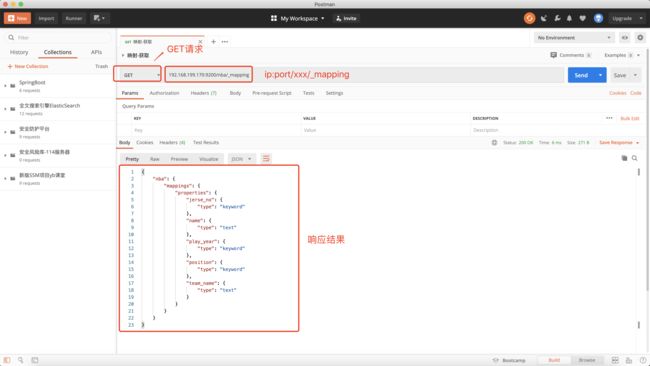The width and height of the screenshot is (650, 366).
Task: Close the open GET request tab
Action: point(200,42)
